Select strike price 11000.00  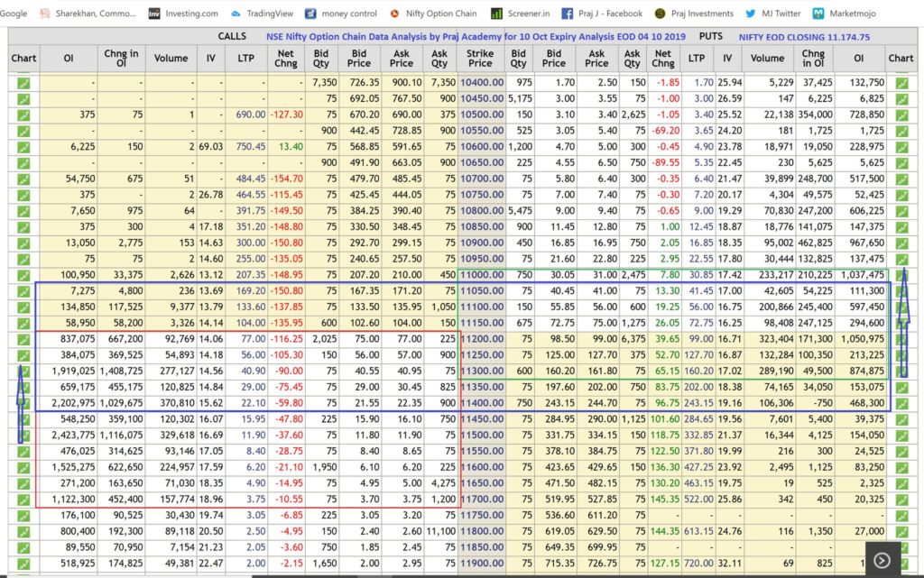(482, 275)
